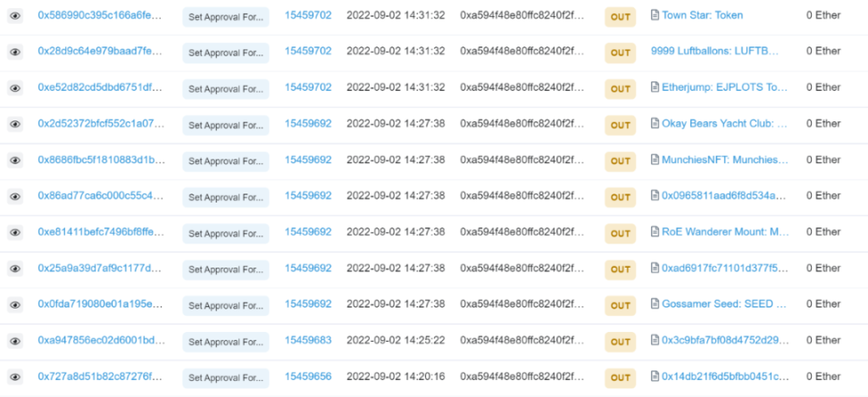Viewport: 868px width, 397px height.
Task: Select sender 0xa594f48e80ffc8240f2f in MunchiesNFT row
Action: point(522,160)
